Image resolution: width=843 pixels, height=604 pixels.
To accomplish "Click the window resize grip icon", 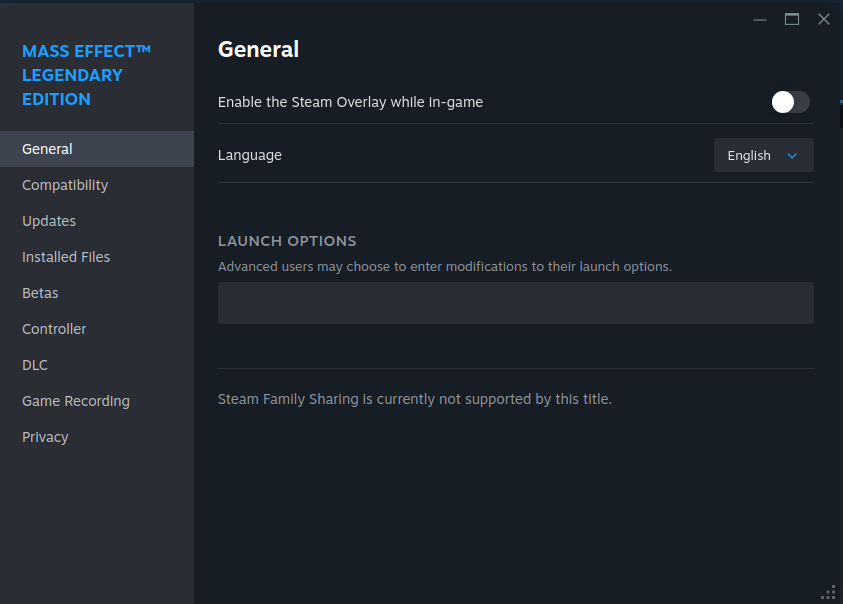I will tap(828, 592).
